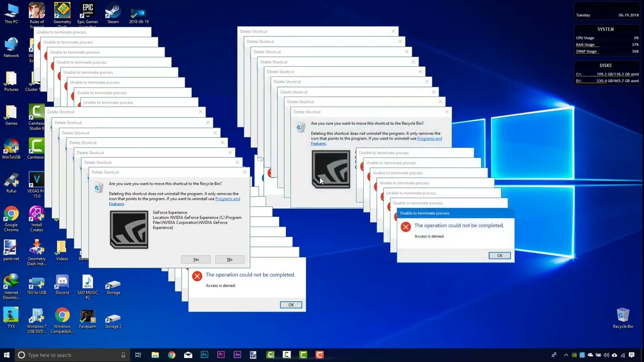Select the ISO to USB shortcut

(x=37, y=284)
